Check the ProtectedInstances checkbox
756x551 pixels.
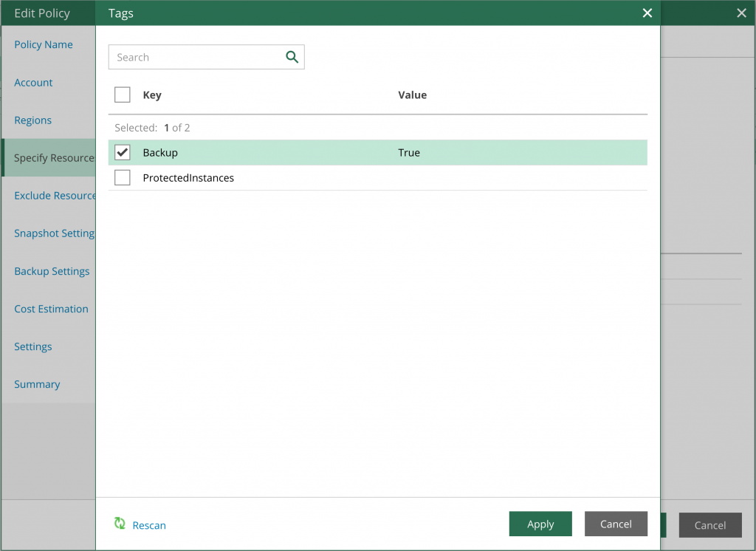123,177
